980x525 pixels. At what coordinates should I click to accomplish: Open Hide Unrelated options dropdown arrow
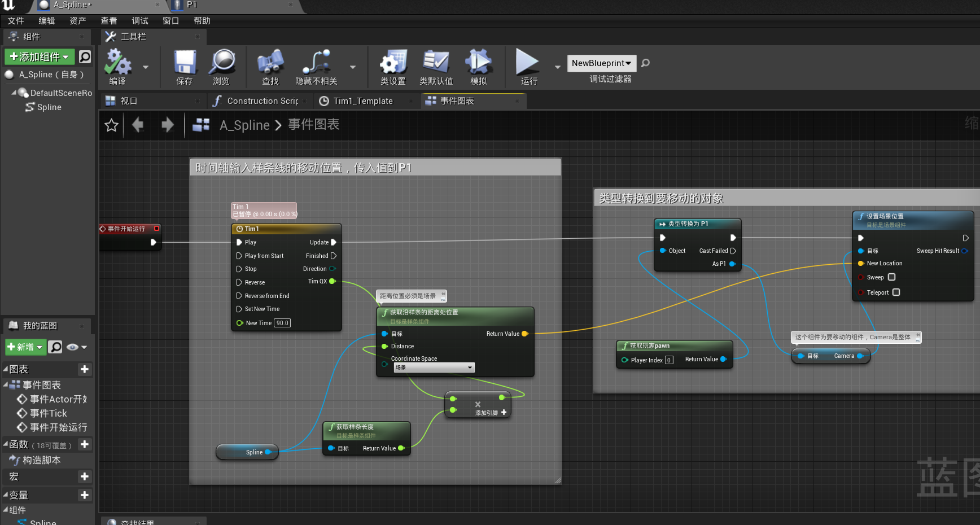353,67
